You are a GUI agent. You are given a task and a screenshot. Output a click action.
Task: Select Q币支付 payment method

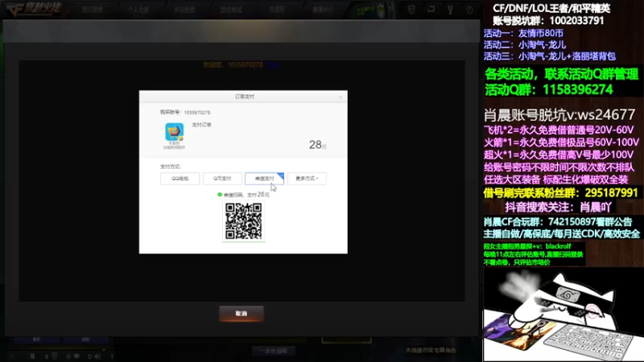tap(222, 179)
